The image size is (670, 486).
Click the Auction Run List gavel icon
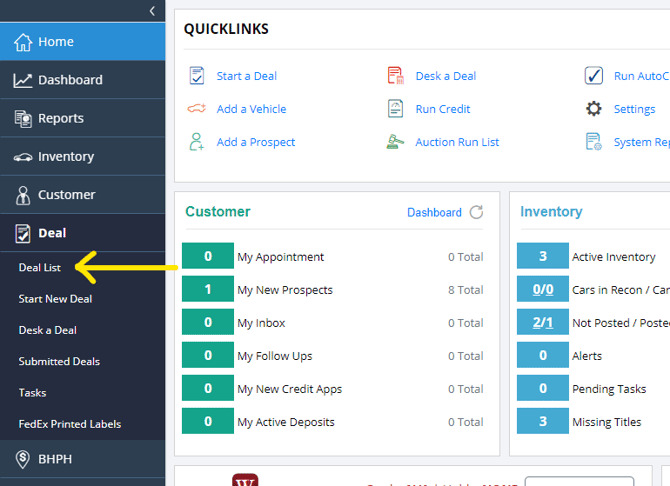click(x=395, y=142)
